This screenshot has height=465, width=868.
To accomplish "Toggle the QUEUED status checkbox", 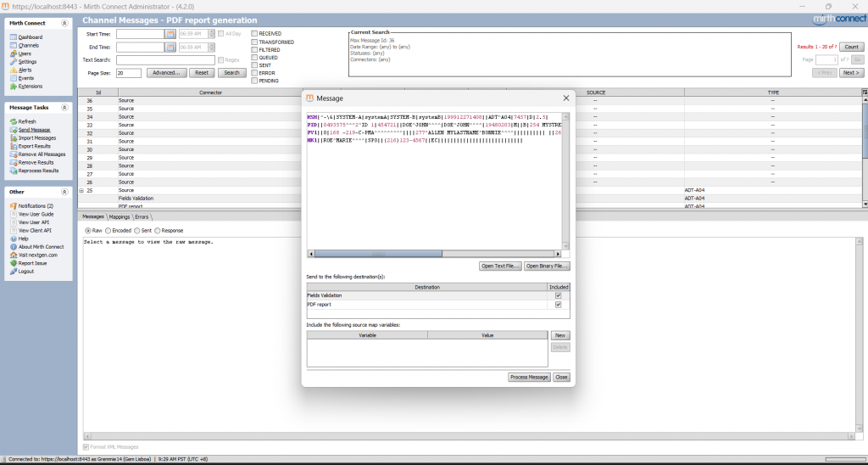I will tap(254, 58).
